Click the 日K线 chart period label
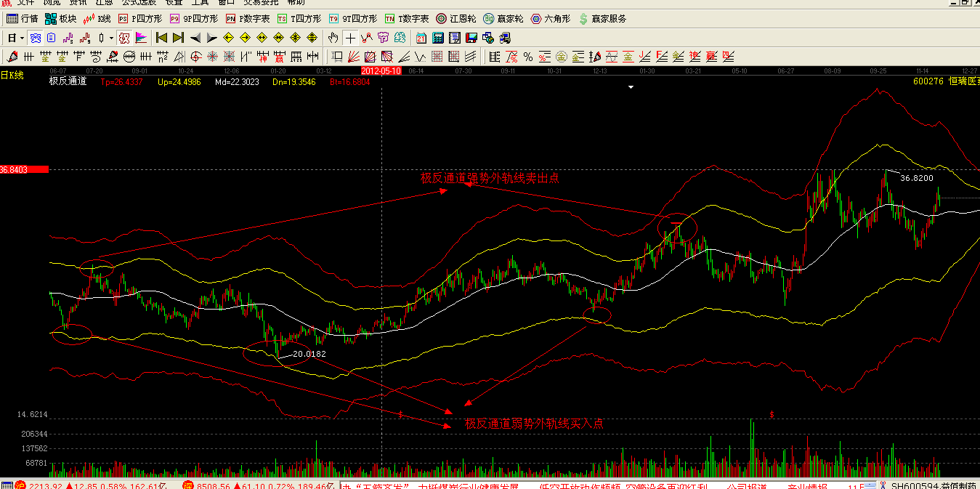 point(12,75)
